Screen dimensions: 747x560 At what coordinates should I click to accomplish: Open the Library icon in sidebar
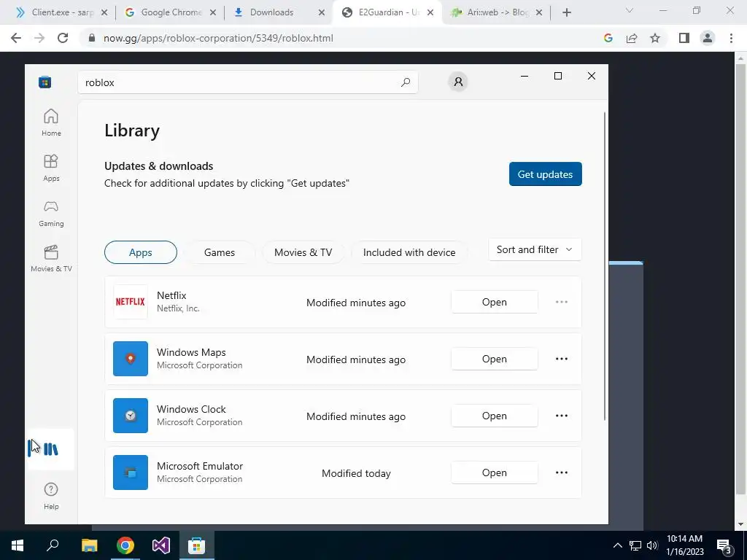[x=50, y=449]
